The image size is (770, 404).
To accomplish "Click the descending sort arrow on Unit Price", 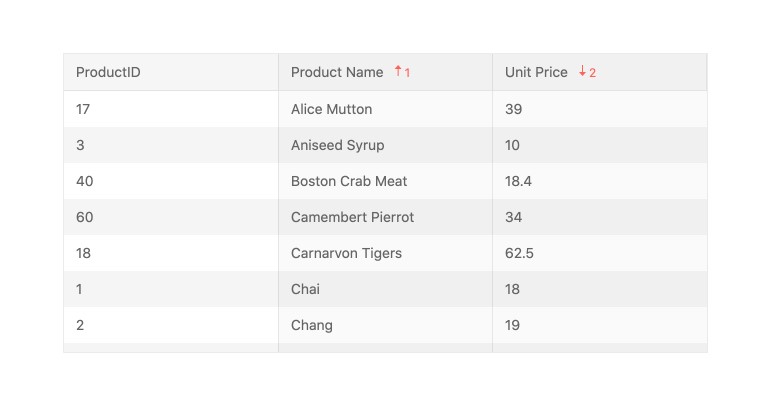I will point(582,71).
